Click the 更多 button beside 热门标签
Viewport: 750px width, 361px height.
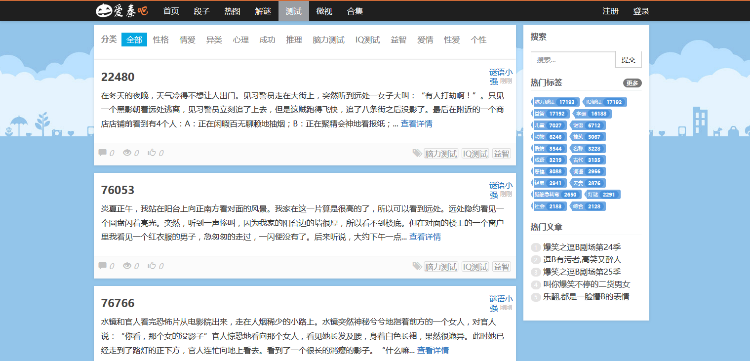click(x=632, y=83)
